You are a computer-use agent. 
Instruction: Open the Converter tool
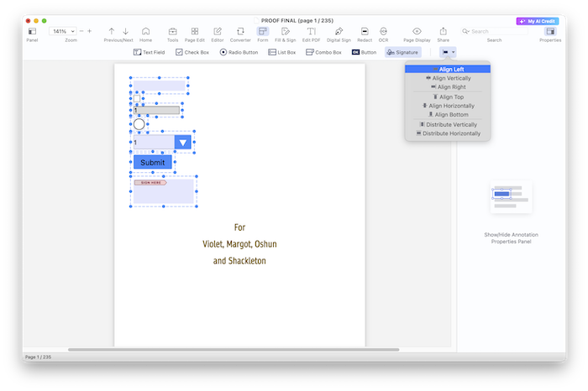point(240,31)
